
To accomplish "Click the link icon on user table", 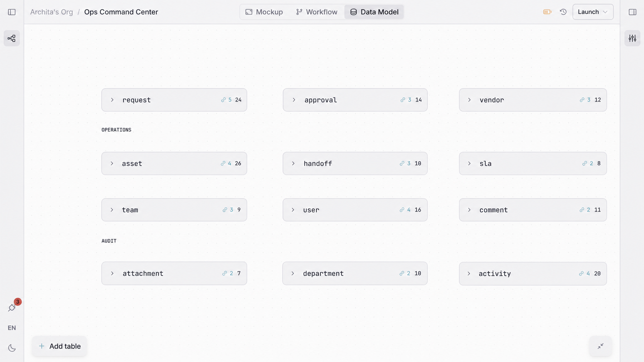I will pyautogui.click(x=402, y=210).
